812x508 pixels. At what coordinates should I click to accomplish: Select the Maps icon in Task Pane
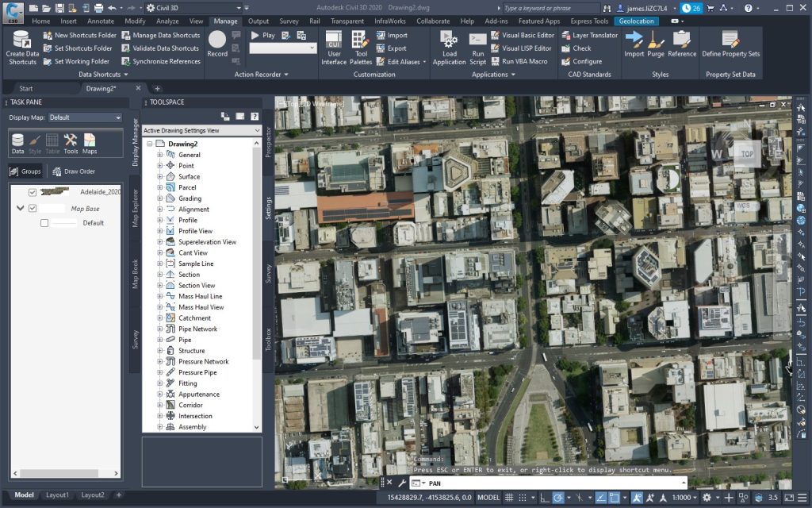coord(90,143)
